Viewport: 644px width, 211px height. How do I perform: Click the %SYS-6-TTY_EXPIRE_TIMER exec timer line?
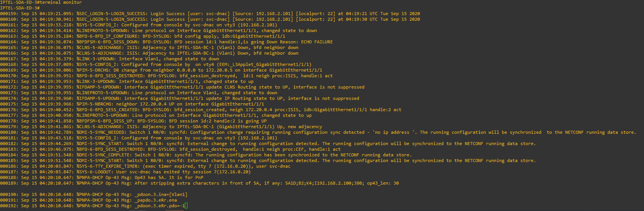145,166
